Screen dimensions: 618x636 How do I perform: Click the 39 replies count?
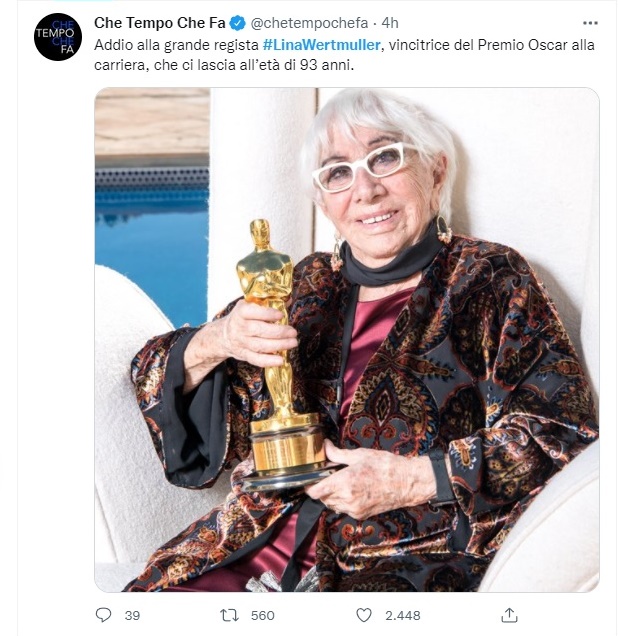(132, 615)
